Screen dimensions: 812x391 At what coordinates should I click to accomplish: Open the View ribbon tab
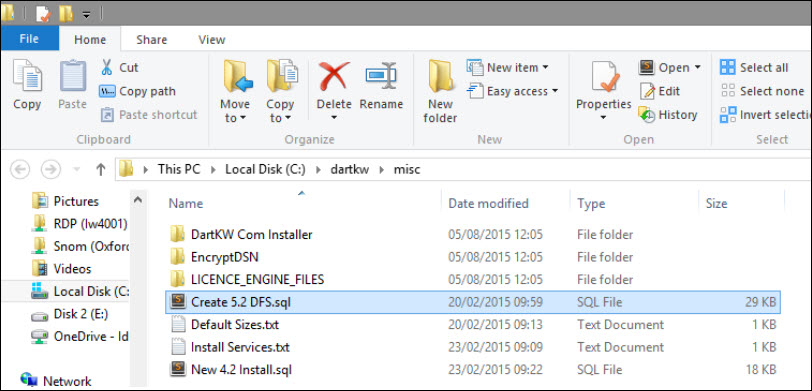212,39
